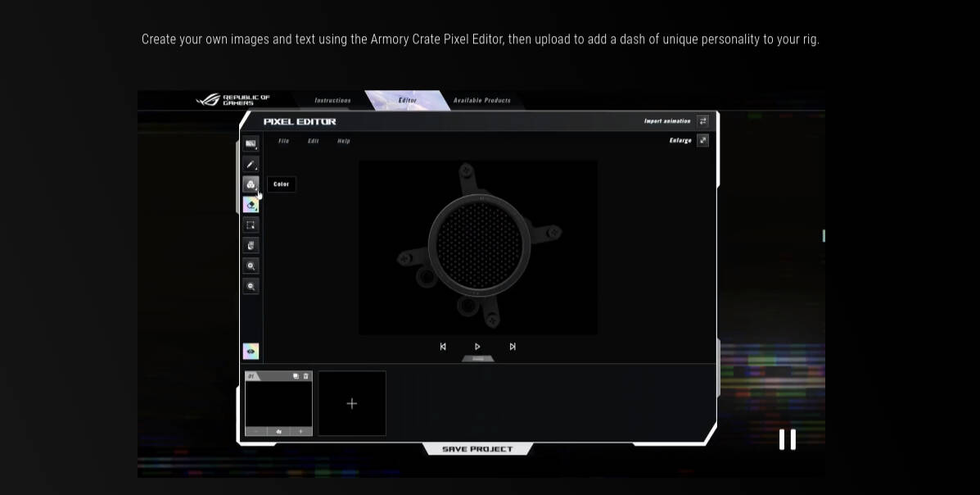Open the File menu
Image resolution: width=980 pixels, height=495 pixels.
[x=284, y=142]
